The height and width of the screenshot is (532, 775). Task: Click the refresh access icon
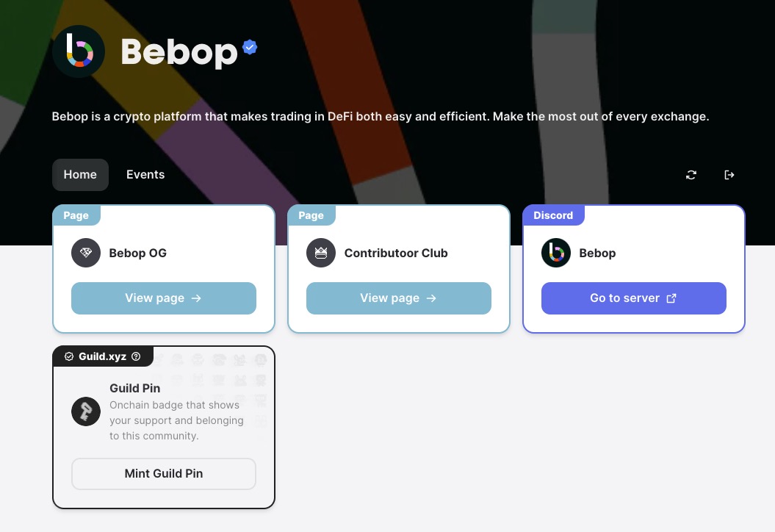[x=691, y=175]
